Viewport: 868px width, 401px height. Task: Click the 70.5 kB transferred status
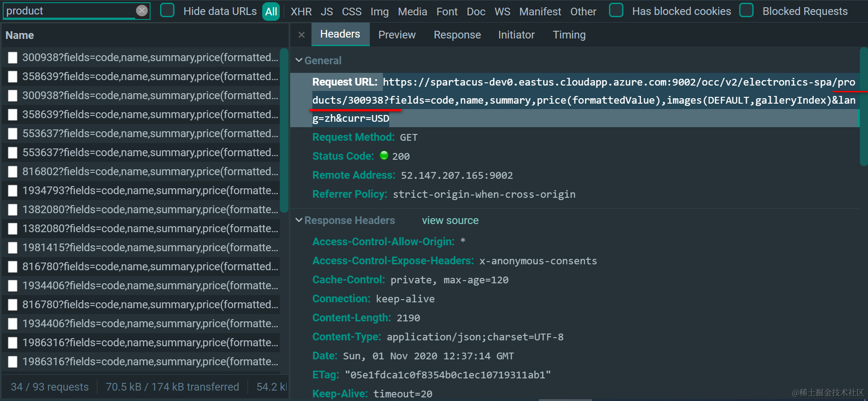tap(172, 387)
